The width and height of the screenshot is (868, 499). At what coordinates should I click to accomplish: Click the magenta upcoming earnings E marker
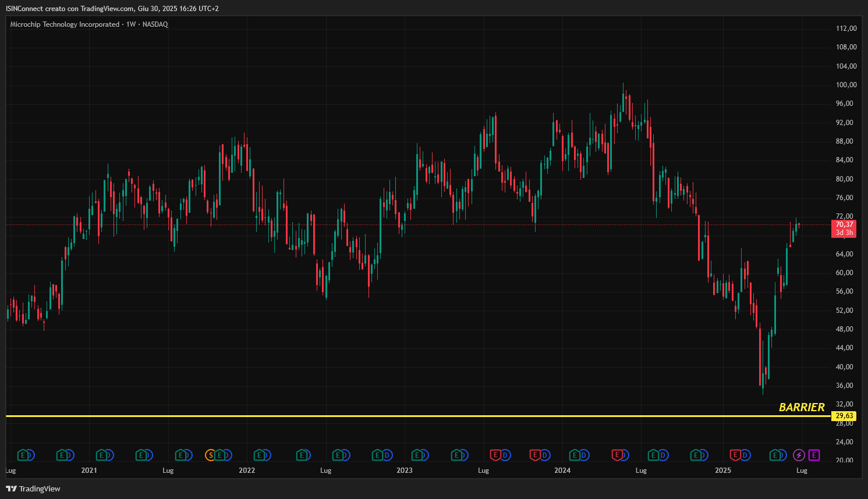click(814, 455)
